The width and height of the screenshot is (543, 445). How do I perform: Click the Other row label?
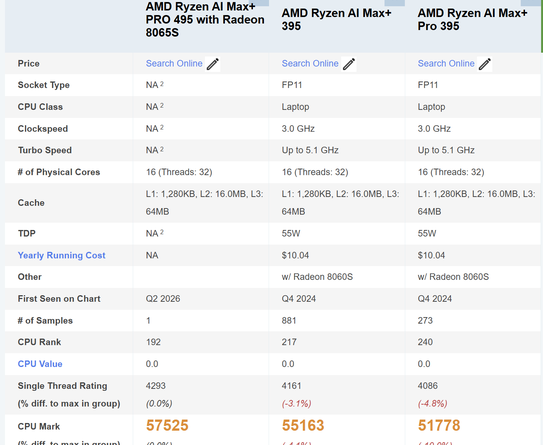(29, 277)
